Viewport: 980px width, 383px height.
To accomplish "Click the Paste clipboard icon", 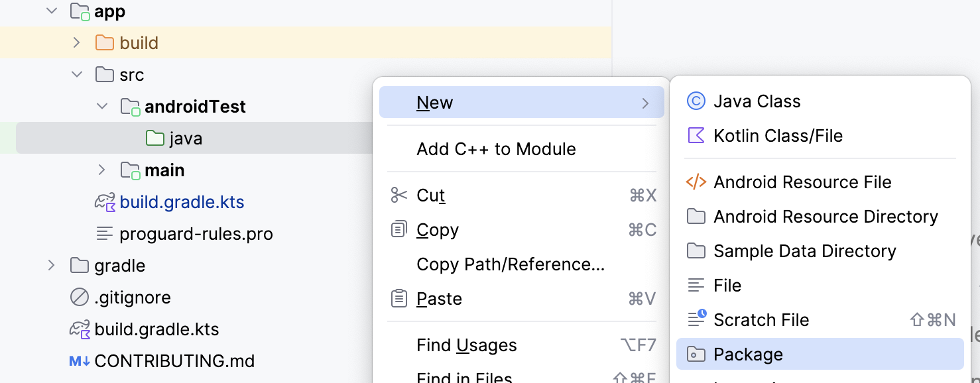I will click(398, 299).
